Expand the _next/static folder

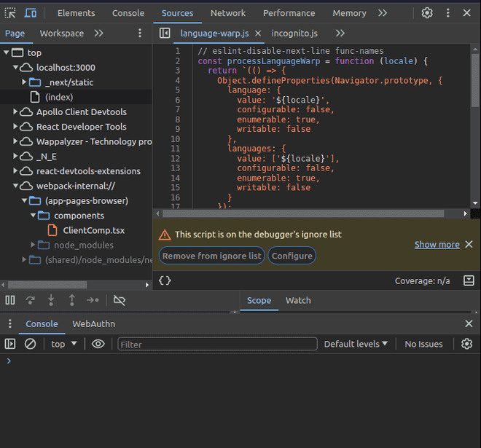tap(25, 82)
